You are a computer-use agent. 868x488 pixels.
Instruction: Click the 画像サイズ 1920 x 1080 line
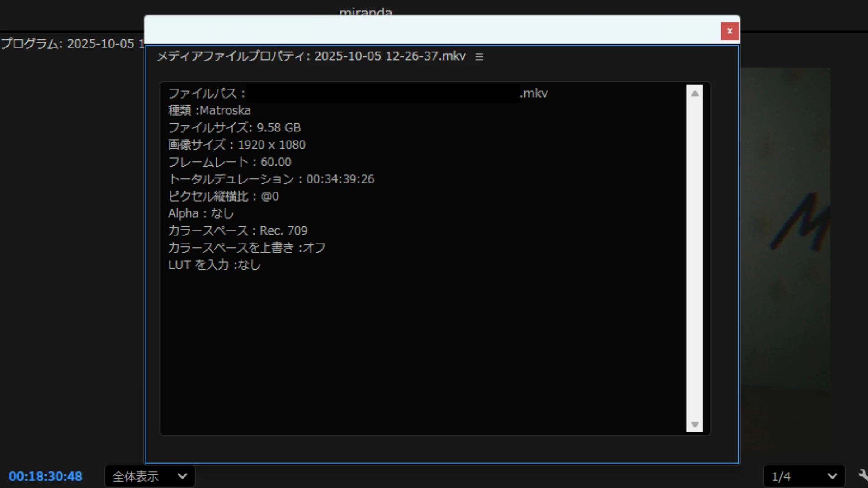coord(236,145)
